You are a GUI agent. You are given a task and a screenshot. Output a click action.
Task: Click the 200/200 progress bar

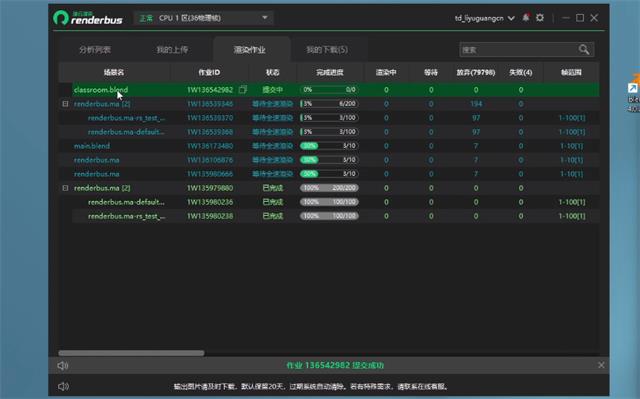[x=329, y=188]
